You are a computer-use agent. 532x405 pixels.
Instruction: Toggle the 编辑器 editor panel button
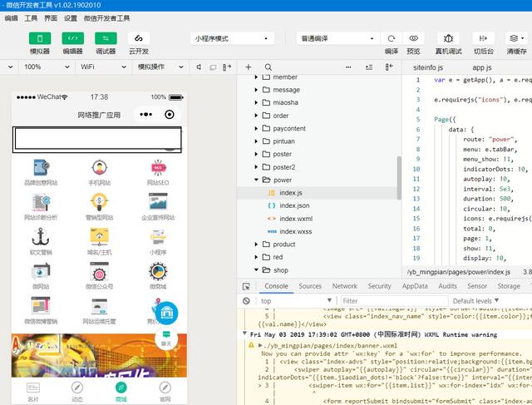coord(72,38)
